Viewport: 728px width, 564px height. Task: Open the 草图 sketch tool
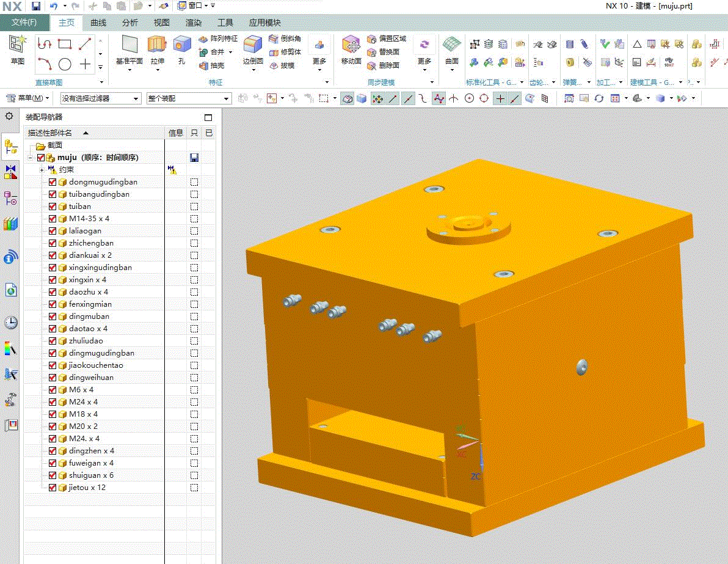pyautogui.click(x=17, y=45)
